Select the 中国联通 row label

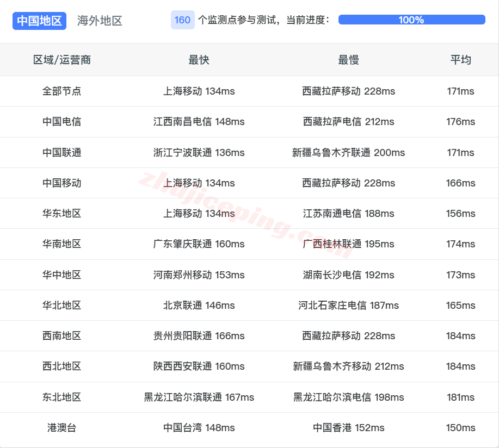pos(61,152)
